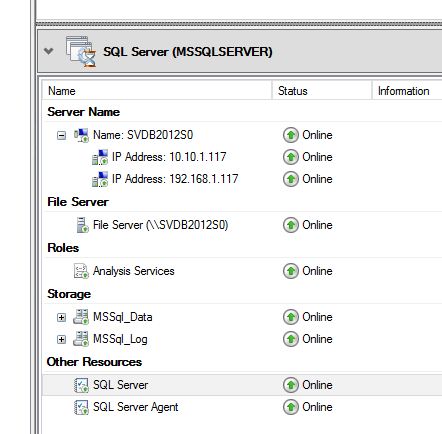This screenshot has width=442, height=434.
Task: Click the Server Name group heading
Action: (83, 112)
